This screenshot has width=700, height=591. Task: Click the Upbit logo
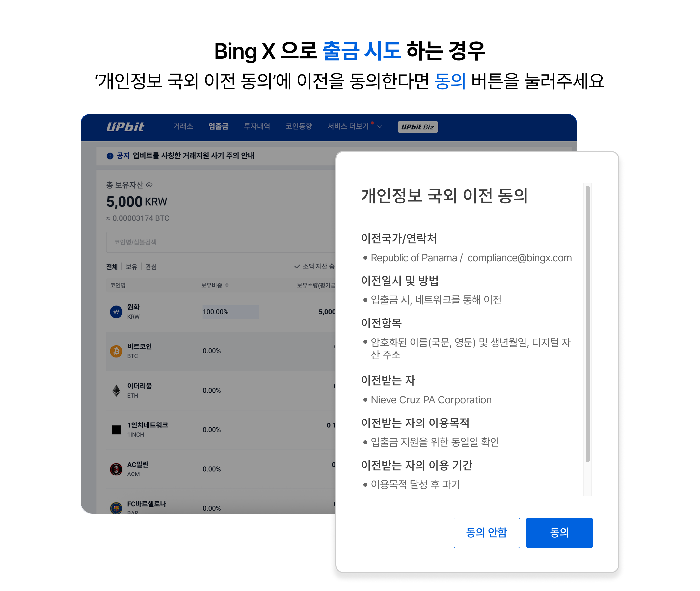click(125, 127)
